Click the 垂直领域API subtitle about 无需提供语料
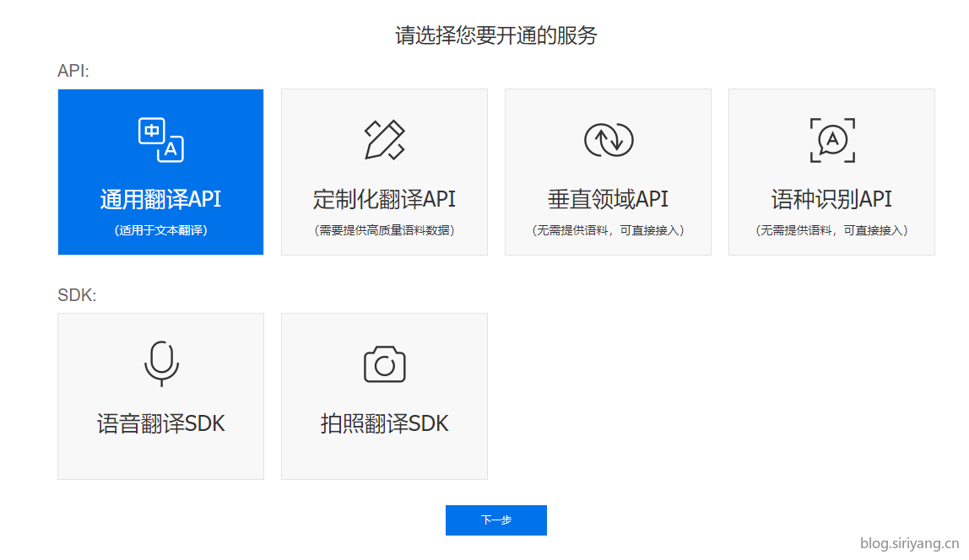The image size is (969, 560). pyautogui.click(x=608, y=230)
